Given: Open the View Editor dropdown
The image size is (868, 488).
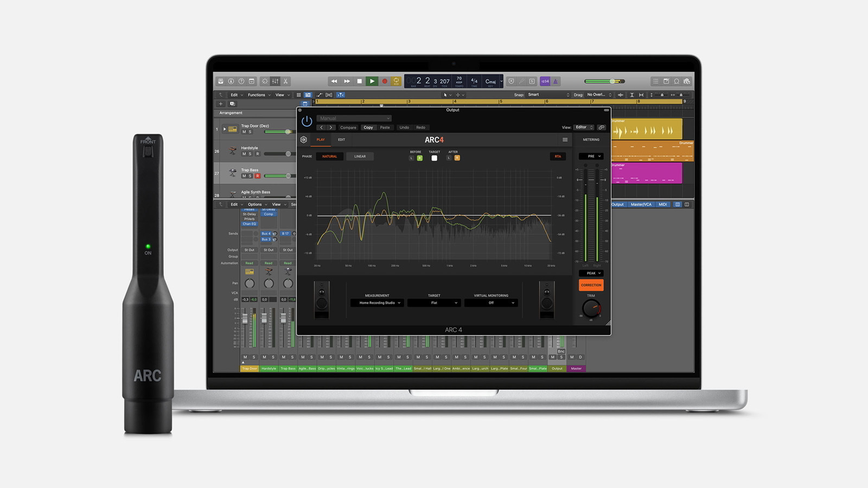Looking at the screenshot, I should [584, 127].
